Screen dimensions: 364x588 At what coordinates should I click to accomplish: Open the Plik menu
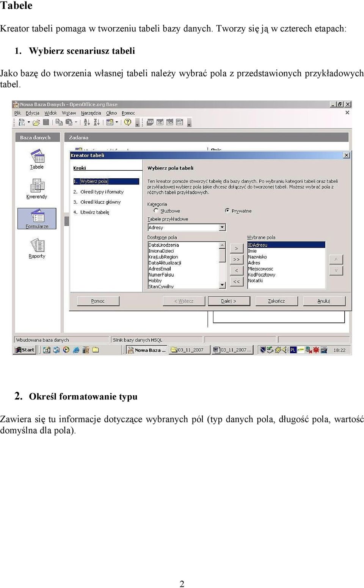[18, 113]
